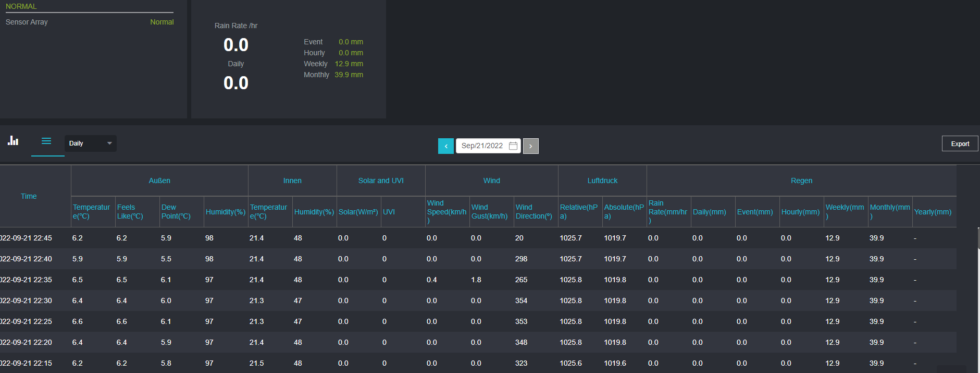
Task: Click the dropdown arrow beside Daily
Action: pyautogui.click(x=109, y=143)
